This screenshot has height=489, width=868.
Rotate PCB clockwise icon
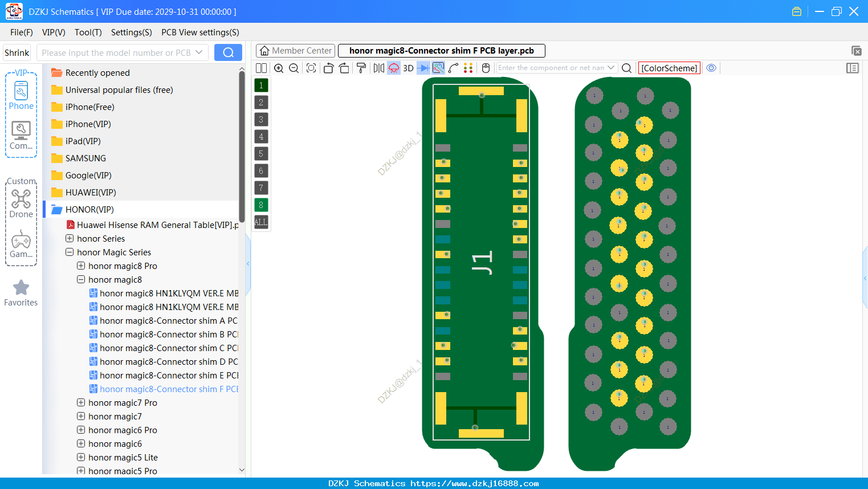coord(344,68)
